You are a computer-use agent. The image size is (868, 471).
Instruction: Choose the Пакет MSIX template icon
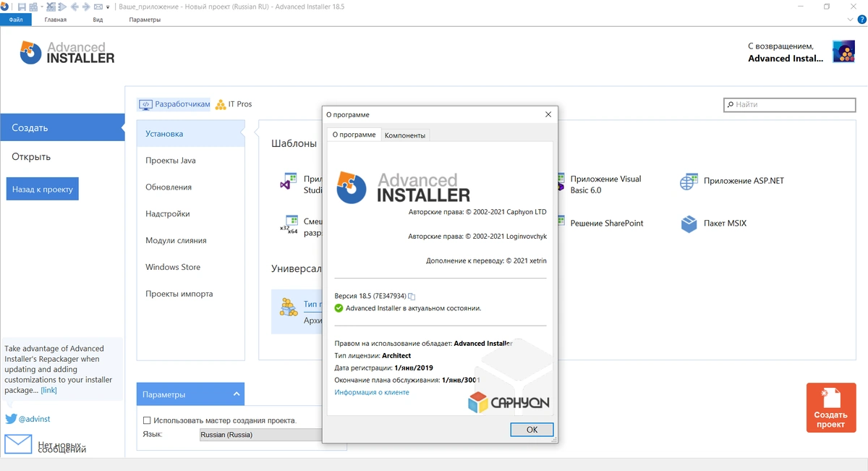click(x=689, y=224)
